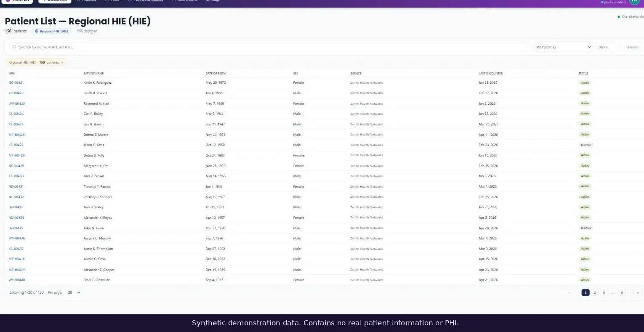Sort by the Sex column header
Screen dimensions: 644x332
click(295, 74)
